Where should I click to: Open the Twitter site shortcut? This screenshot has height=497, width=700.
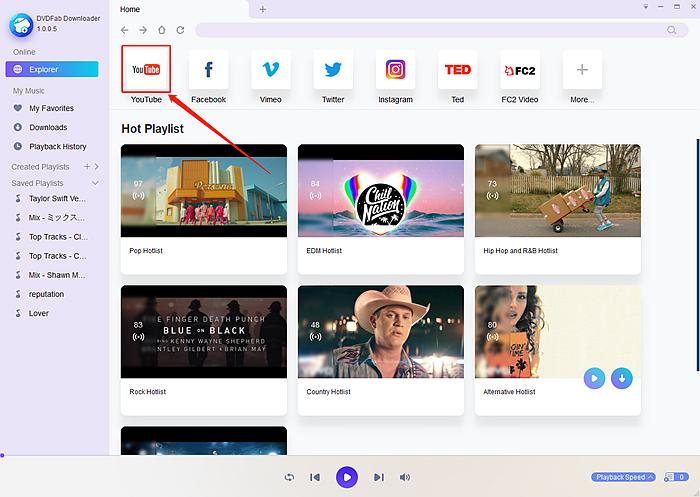point(333,70)
